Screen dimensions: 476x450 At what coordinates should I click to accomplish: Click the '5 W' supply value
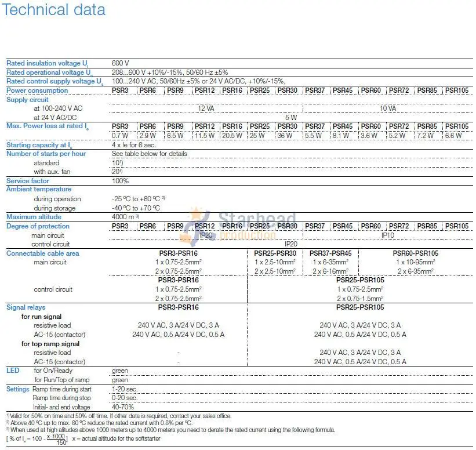click(x=291, y=118)
